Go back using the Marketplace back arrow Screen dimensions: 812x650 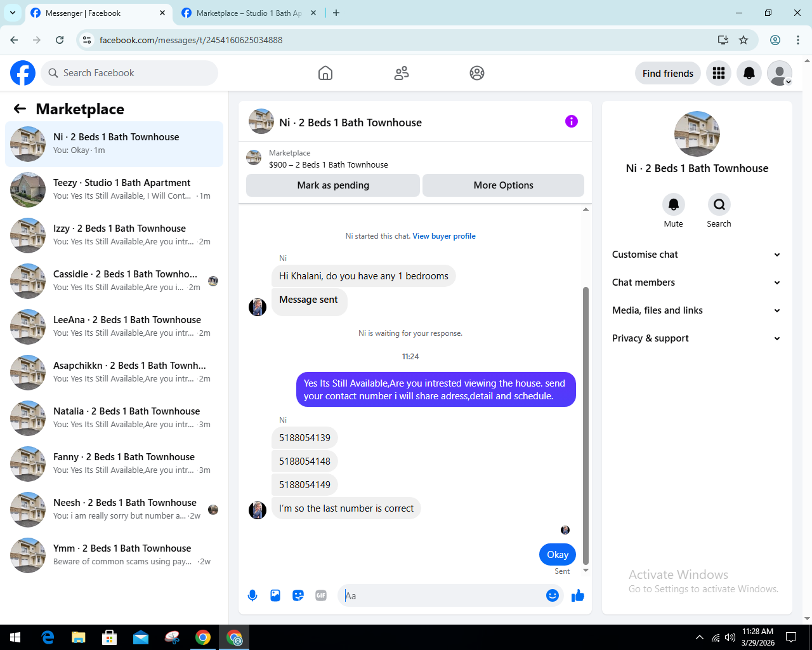[x=20, y=109]
